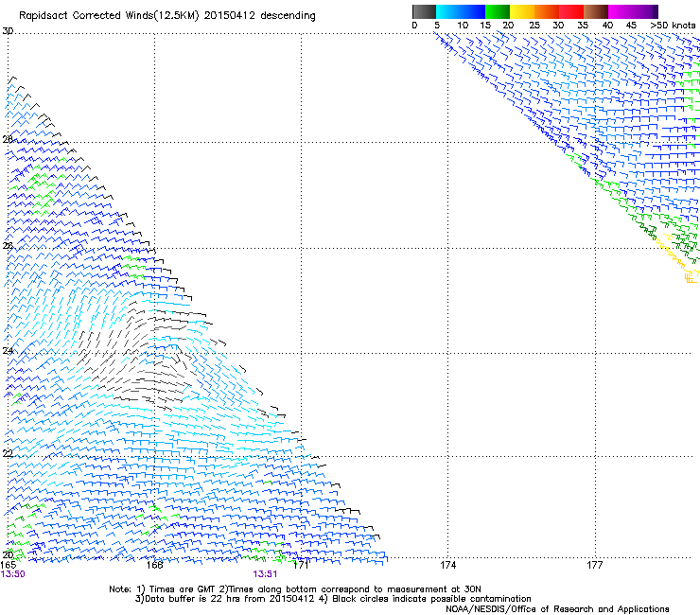Click the longitude label 174
The height and width of the screenshot is (615, 700).
point(447,565)
